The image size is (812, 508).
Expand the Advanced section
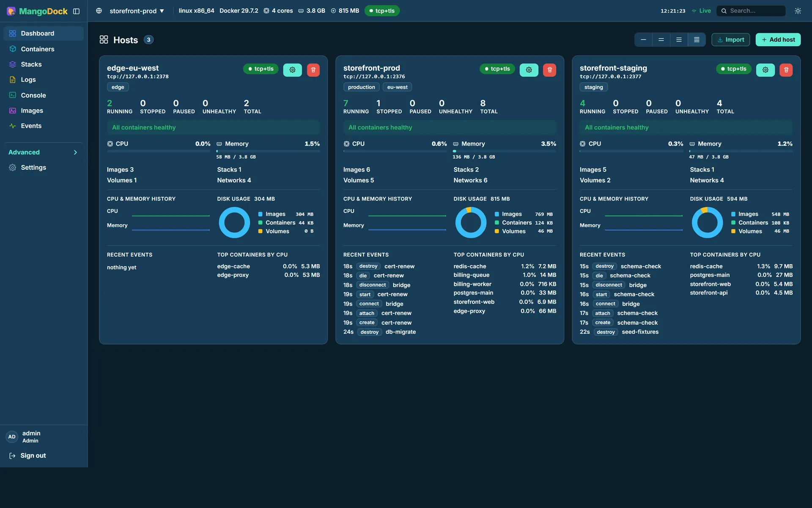pyautogui.click(x=44, y=152)
